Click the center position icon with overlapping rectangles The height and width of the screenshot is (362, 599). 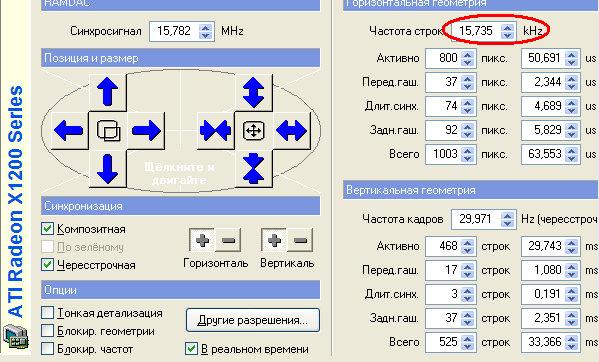(108, 131)
